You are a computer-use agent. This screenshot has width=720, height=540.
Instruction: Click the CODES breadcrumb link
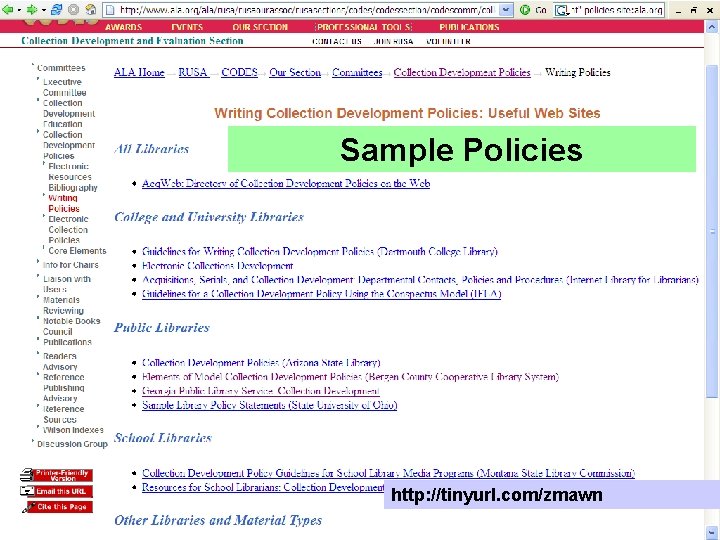point(239,73)
